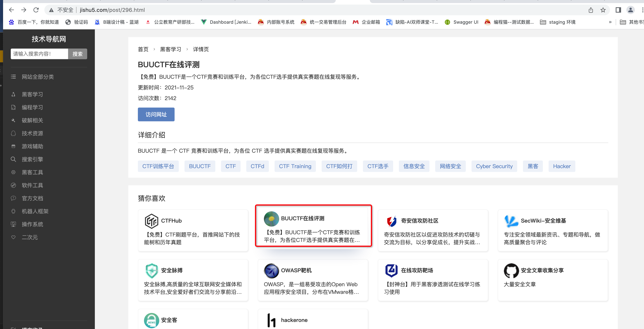The image size is (644, 329).
Task: Bookmark this page with star icon
Action: 603,10
